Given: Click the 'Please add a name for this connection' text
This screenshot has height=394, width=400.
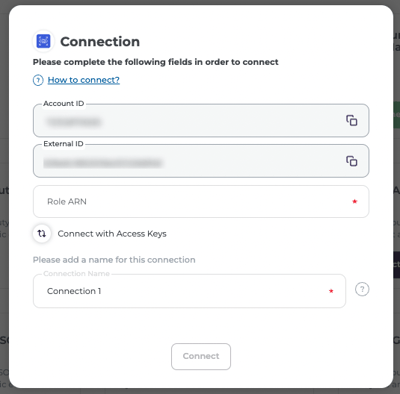Looking at the screenshot, I should click(114, 260).
